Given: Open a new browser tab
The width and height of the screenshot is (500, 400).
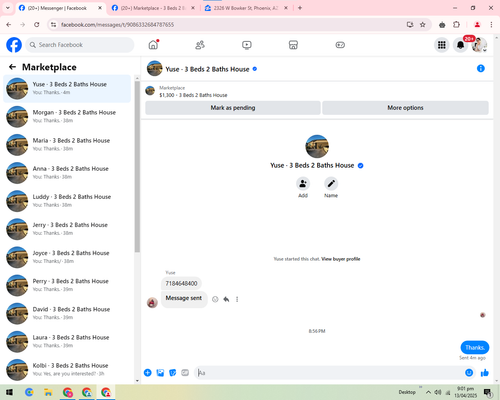Looking at the screenshot, I should coord(300,8).
